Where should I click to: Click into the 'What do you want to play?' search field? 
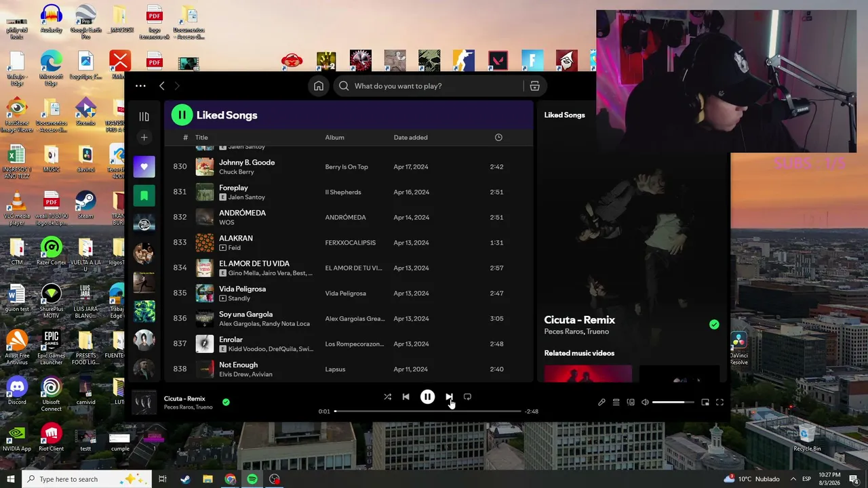[x=429, y=86]
